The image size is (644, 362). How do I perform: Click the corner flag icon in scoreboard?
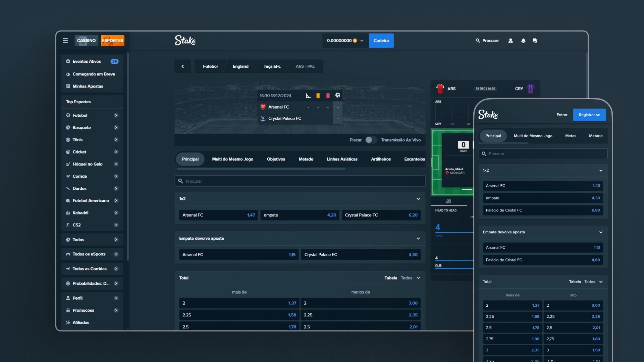click(308, 96)
